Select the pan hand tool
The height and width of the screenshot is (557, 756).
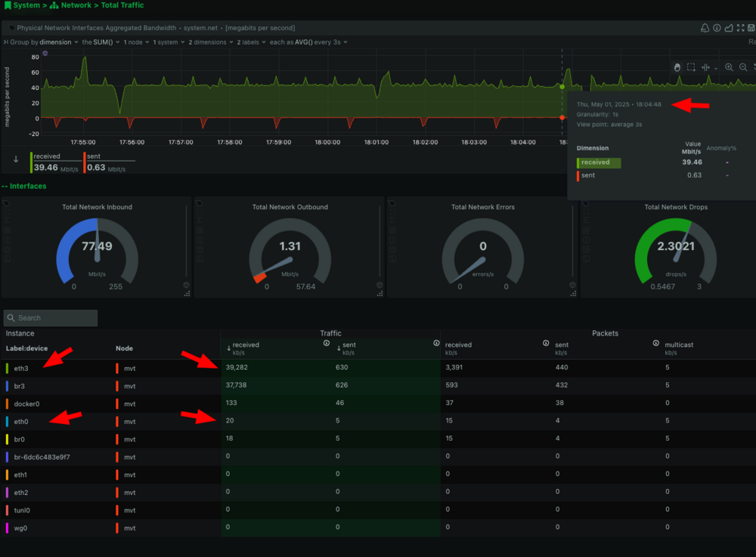677,67
